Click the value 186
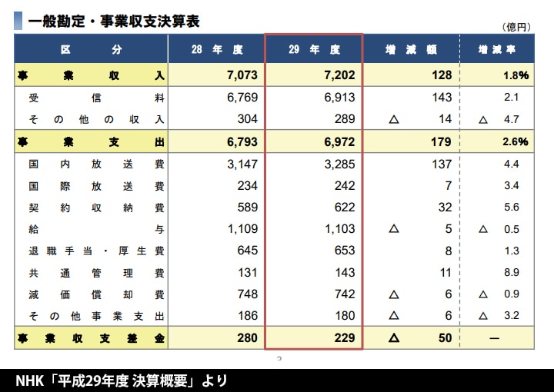Image resolution: width=554 pixels, height=392 pixels. [248, 315]
